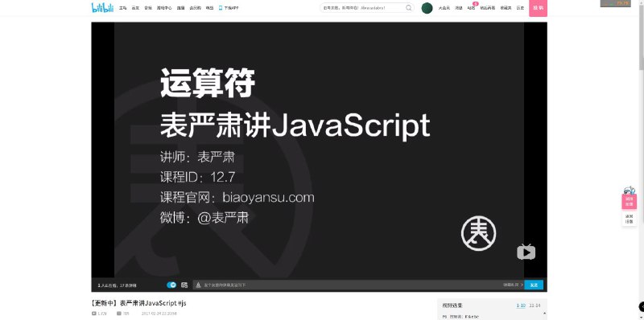
Task: Click the phone icon for downloading the app
Action: tap(221, 8)
